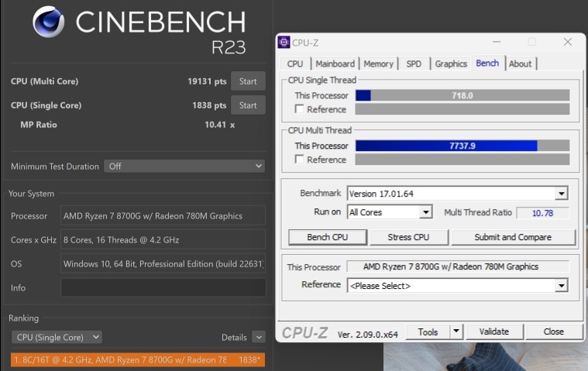The width and height of the screenshot is (588, 371).
Task: Click the Multi Thread Ratio value 10.78
Action: point(542,213)
